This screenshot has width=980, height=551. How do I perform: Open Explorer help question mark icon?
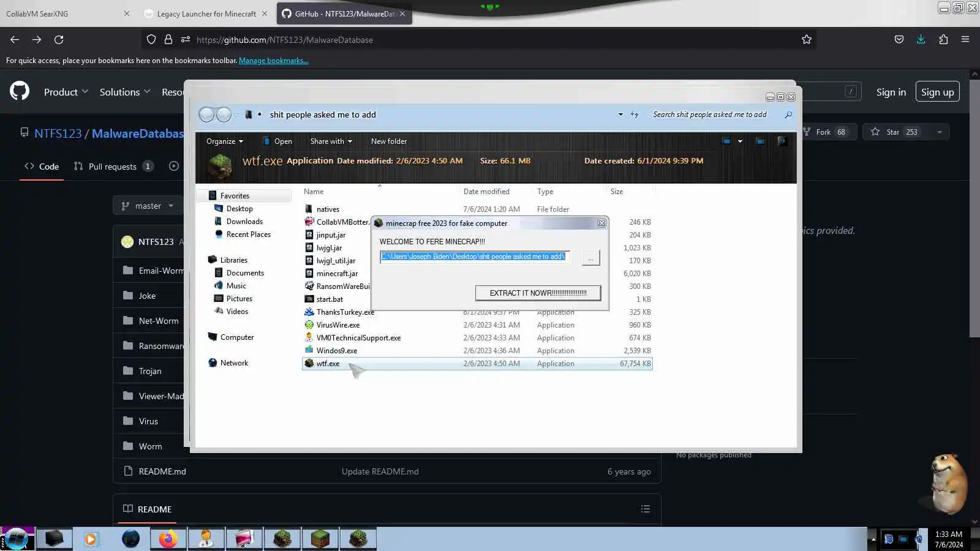[x=782, y=141]
